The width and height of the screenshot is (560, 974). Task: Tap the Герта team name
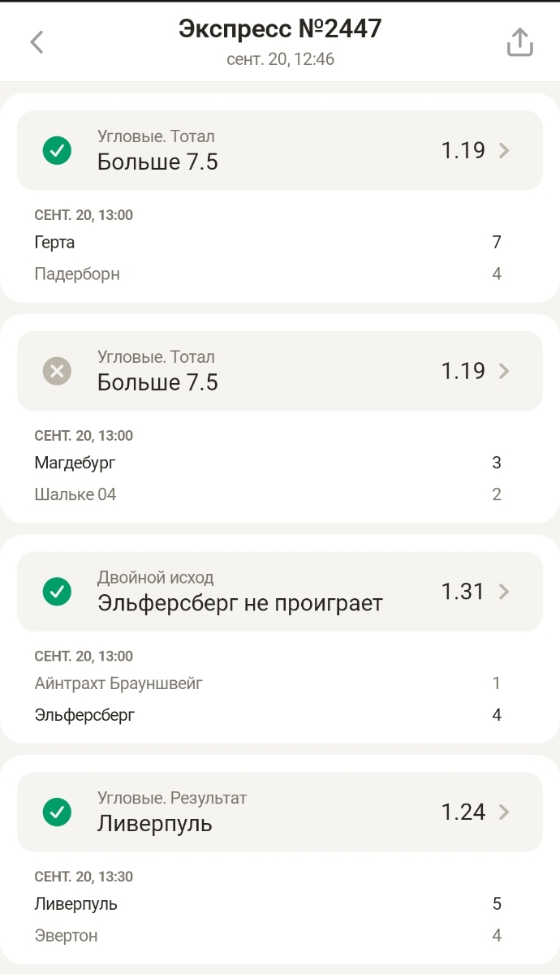pyautogui.click(x=55, y=242)
